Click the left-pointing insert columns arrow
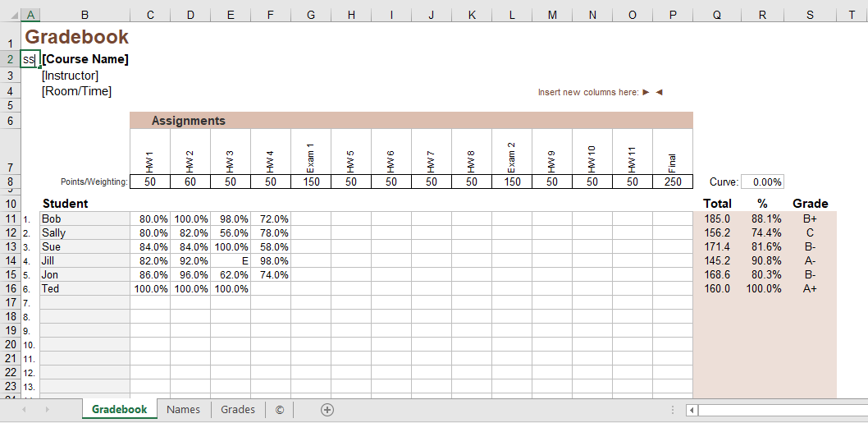Viewport: 868px width, 423px height. click(659, 92)
